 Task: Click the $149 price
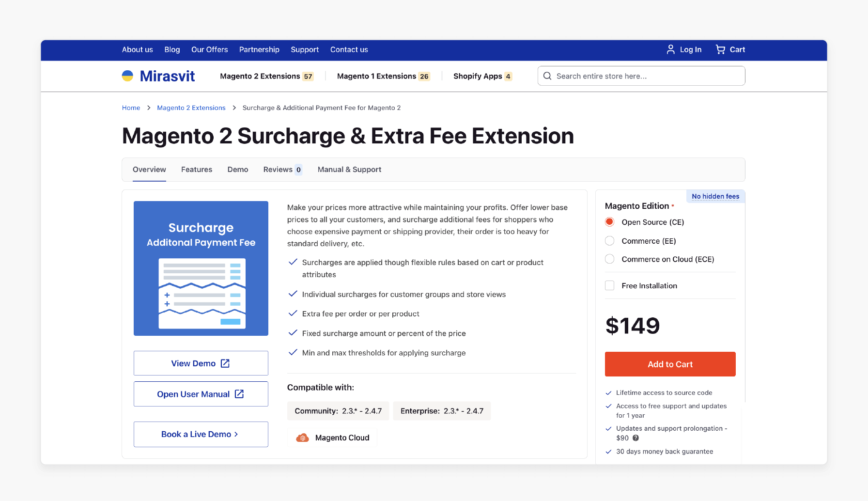633,326
